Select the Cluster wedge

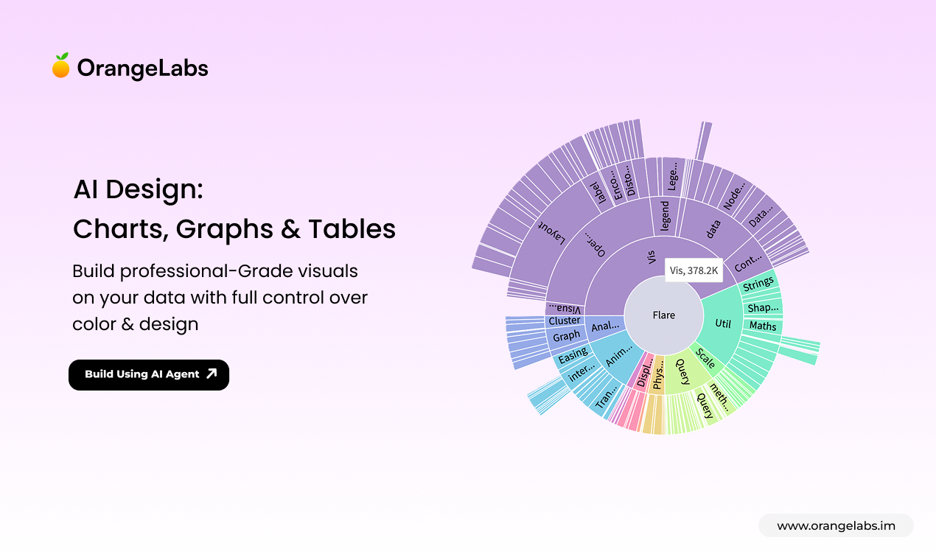pos(565,321)
